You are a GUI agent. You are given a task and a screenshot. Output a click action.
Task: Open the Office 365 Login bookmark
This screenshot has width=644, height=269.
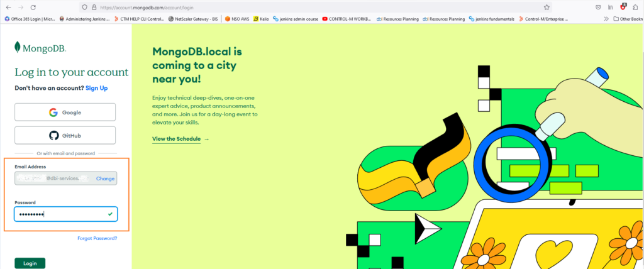[30, 19]
